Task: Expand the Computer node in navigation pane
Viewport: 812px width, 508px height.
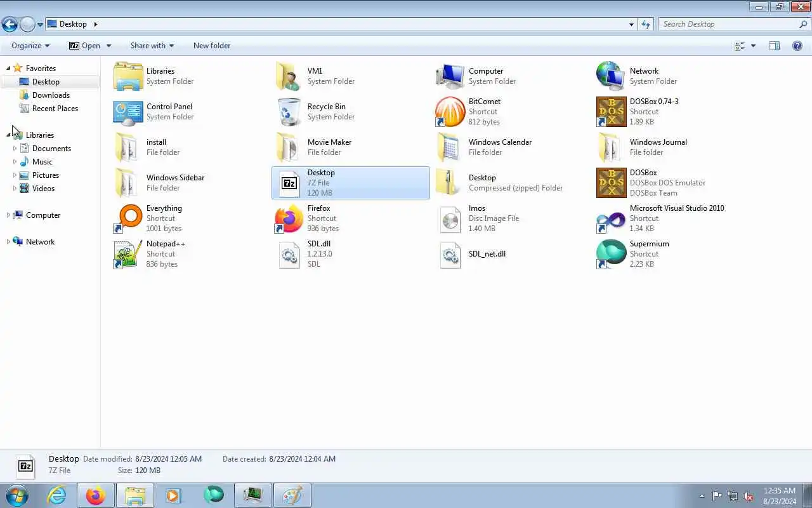Action: coord(8,215)
